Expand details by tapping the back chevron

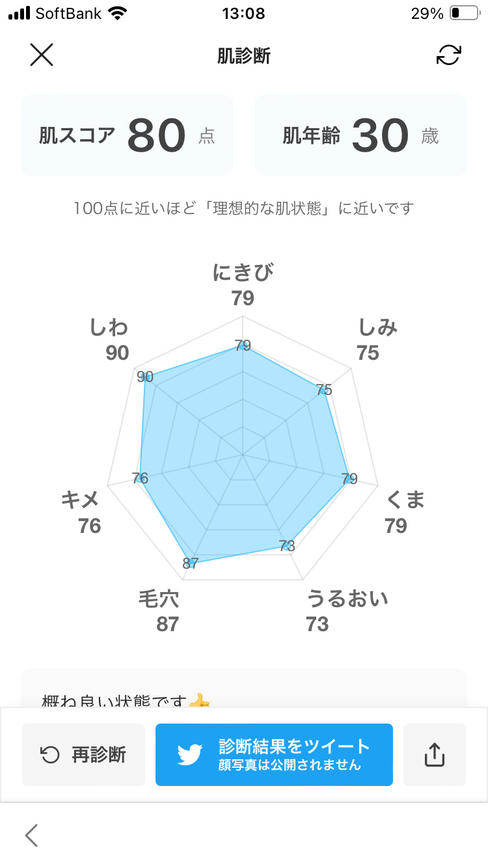tap(31, 835)
